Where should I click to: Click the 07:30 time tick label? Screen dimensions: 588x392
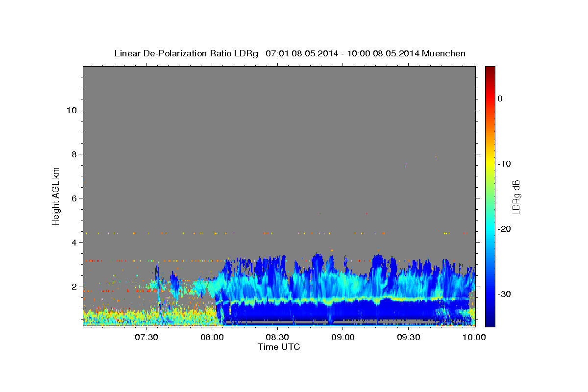point(147,338)
